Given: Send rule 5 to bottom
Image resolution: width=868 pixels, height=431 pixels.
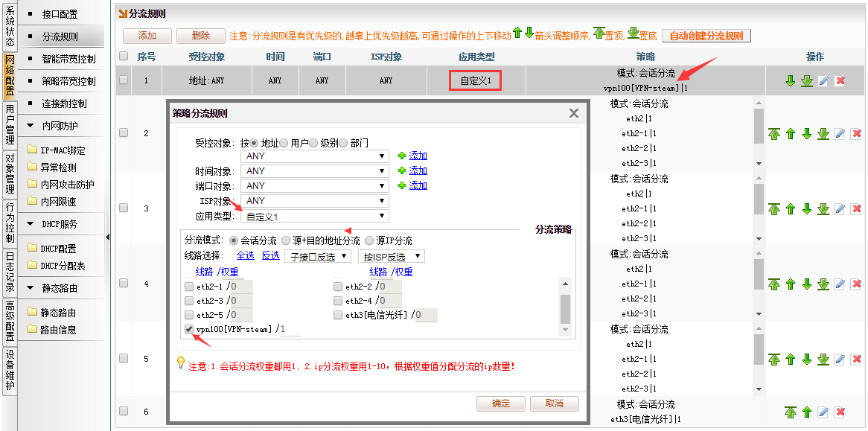Looking at the screenshot, I should point(823,359).
